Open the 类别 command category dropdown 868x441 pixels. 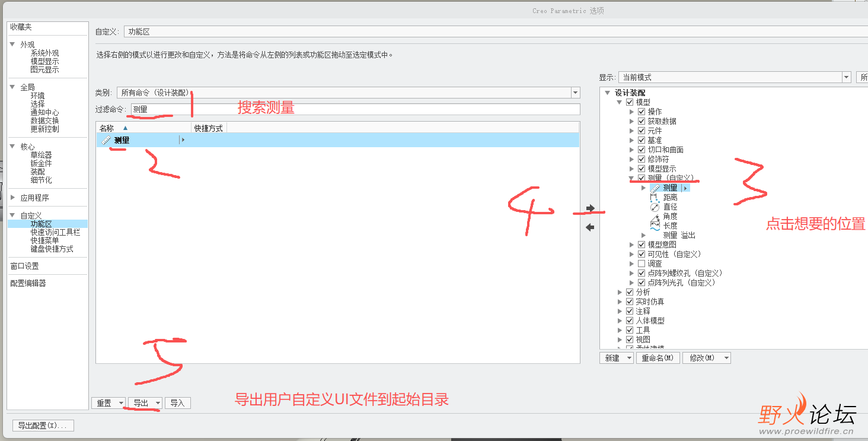(x=575, y=93)
